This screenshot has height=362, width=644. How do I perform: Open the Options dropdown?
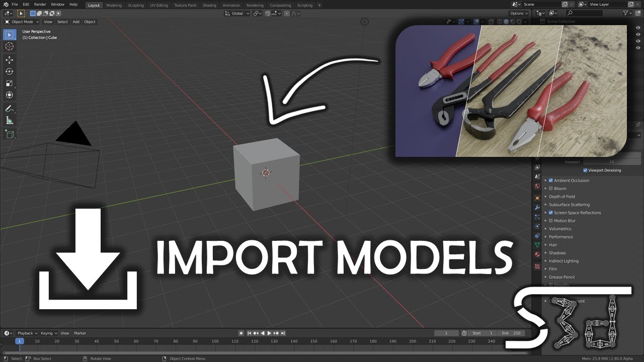[518, 14]
